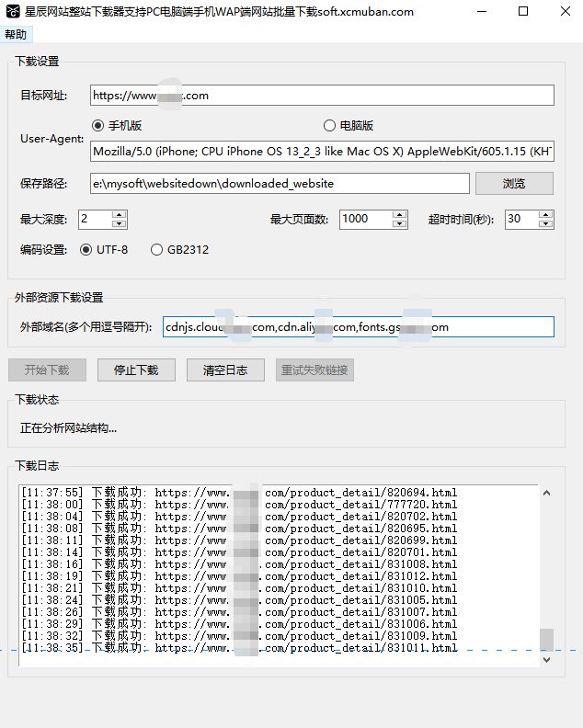Click 浏览 to choose save path

514,184
